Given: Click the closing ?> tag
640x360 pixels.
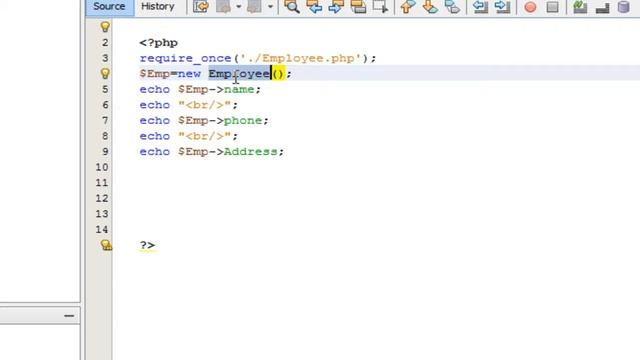Looking at the screenshot, I should (147, 245).
